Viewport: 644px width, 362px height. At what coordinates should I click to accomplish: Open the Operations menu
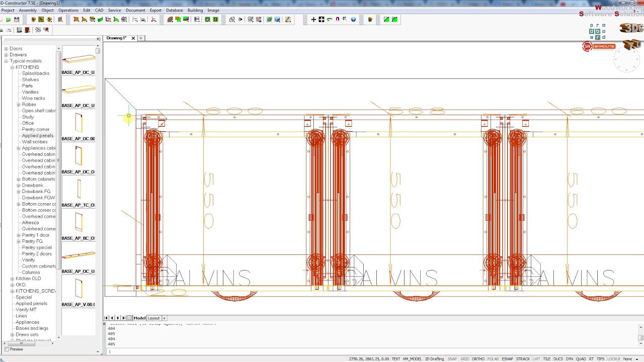click(x=68, y=10)
